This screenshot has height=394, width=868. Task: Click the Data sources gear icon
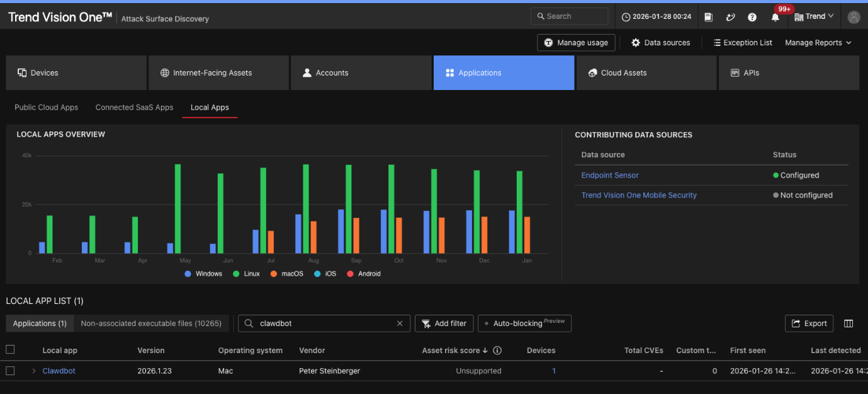tap(636, 43)
